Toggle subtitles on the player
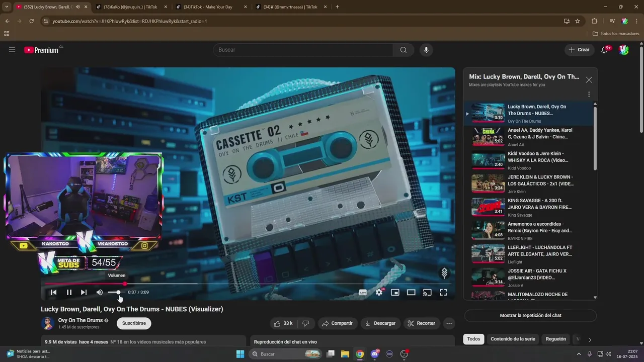The width and height of the screenshot is (644, 362). pyautogui.click(x=363, y=292)
